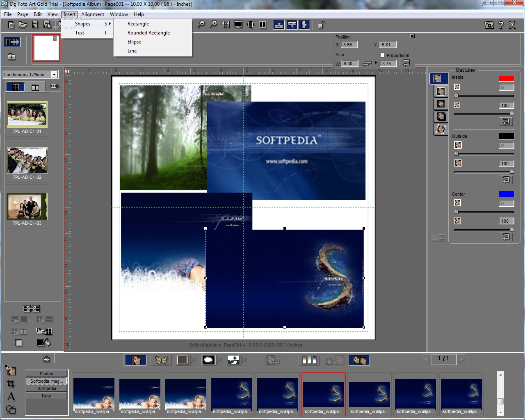
Task: Click the shapes tool icon at bottom left
Action: (11, 409)
